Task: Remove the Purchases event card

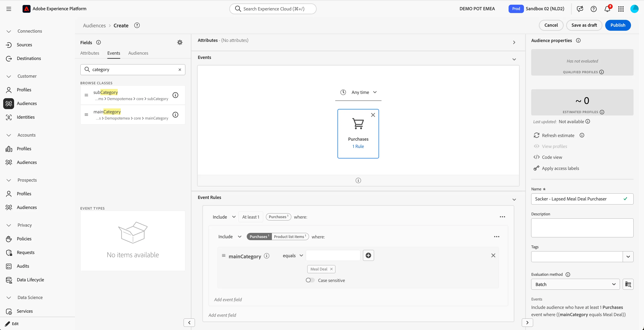Action: click(373, 115)
